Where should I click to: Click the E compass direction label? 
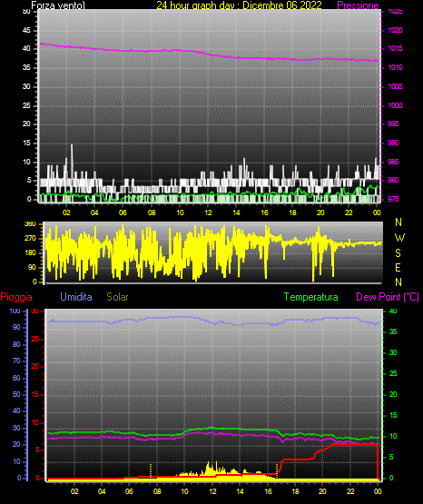click(x=398, y=267)
